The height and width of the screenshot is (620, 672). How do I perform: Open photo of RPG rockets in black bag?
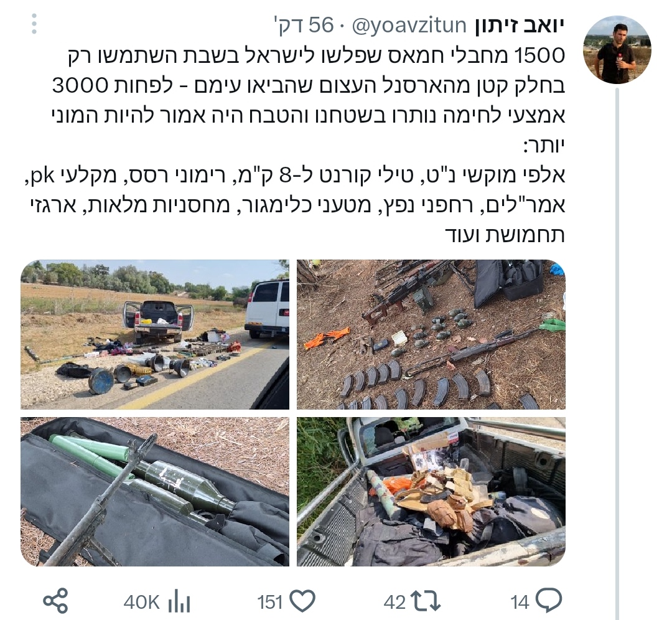[x=155, y=491]
